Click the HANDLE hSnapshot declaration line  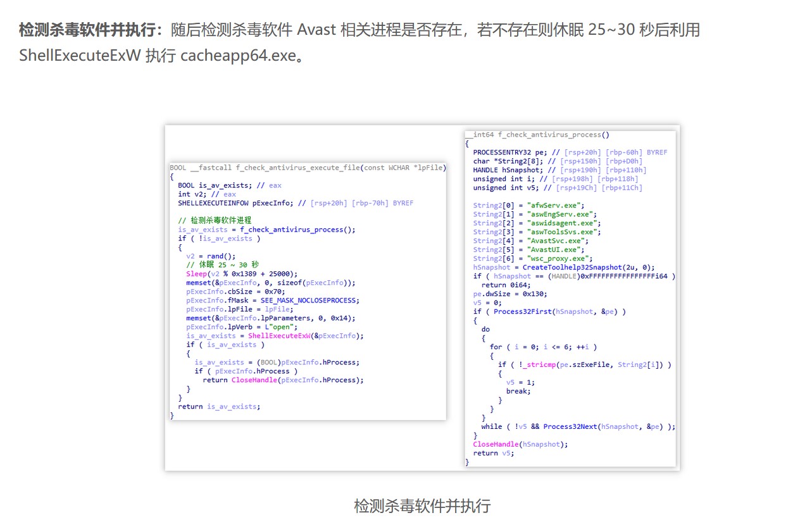(559, 170)
